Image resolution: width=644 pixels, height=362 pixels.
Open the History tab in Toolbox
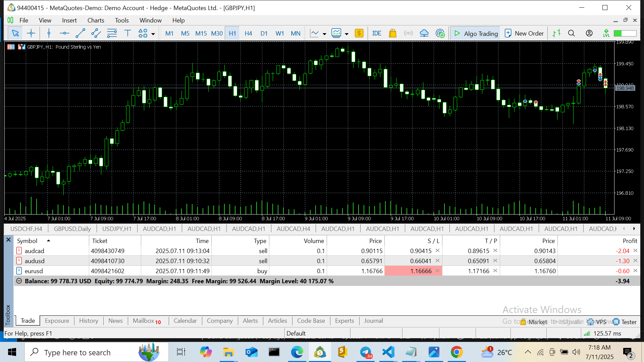(x=89, y=321)
